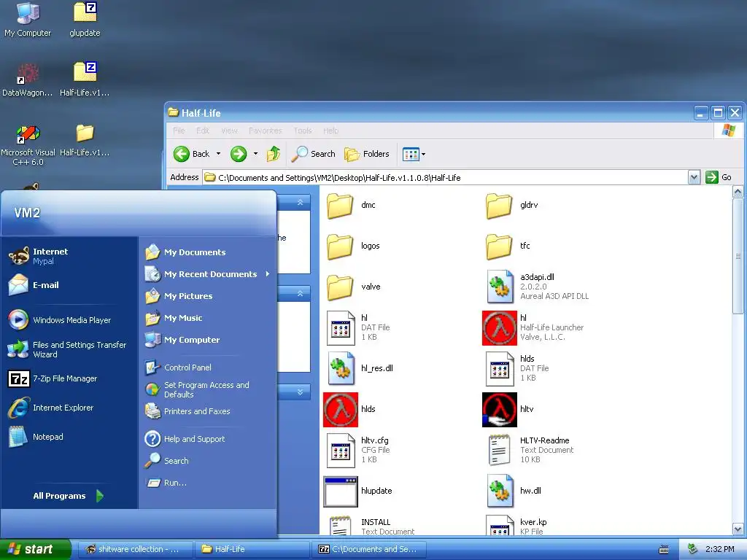Open Search in Explorer toolbar
Image resolution: width=747 pixels, height=560 pixels.
pyautogui.click(x=314, y=154)
